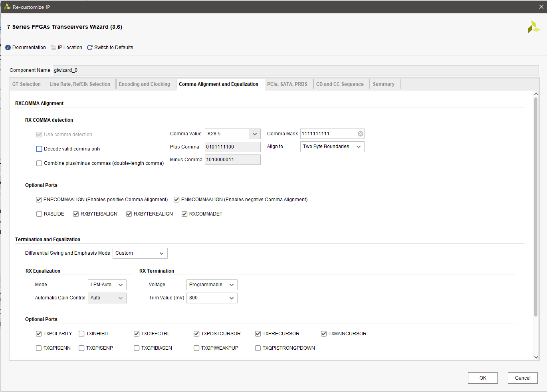This screenshot has width=547, height=392.
Task: Clear the Comma Mask field with X icon
Action: 361,134
